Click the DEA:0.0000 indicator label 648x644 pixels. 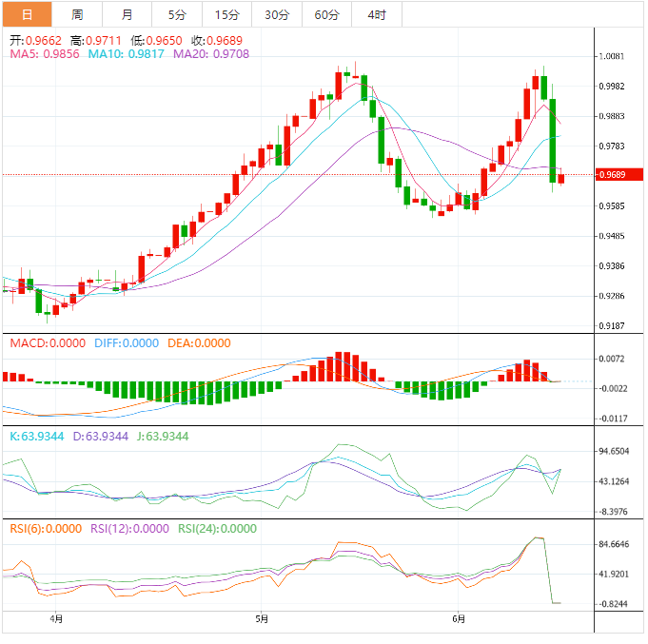tap(199, 343)
